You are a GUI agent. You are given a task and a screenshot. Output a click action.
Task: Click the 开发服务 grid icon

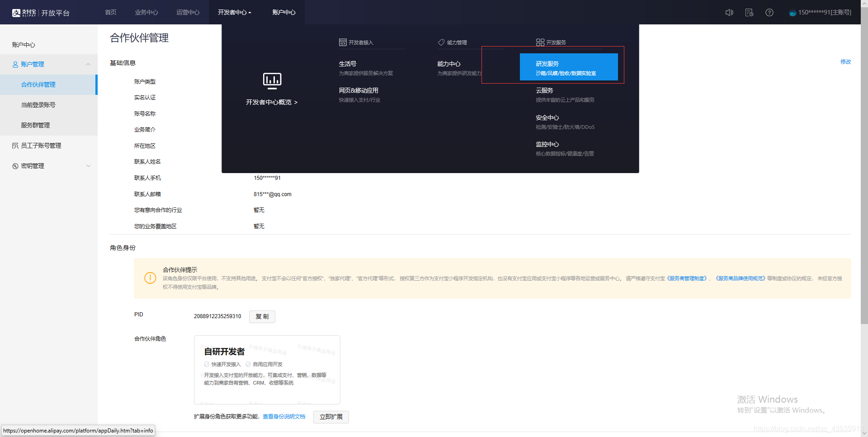coord(540,42)
